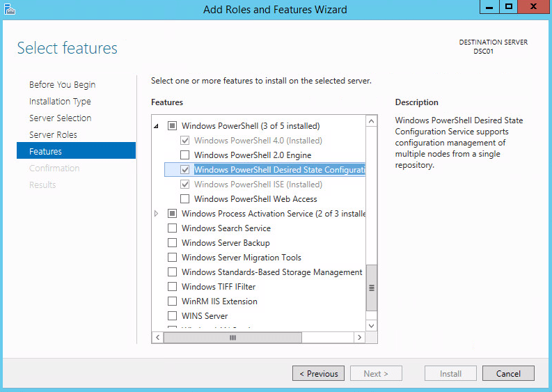Viewport: 552px width, 392px height.
Task: Check Windows PowerShell 2.0 Engine
Action: 185,155
